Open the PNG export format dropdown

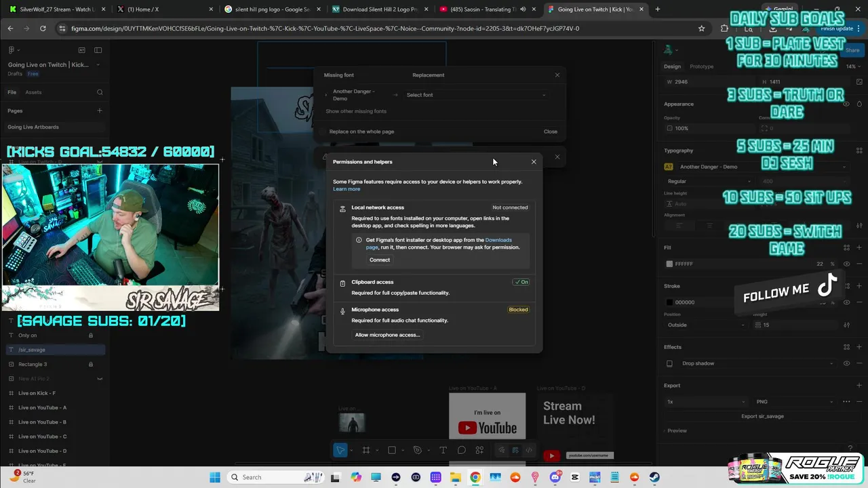coord(795,401)
